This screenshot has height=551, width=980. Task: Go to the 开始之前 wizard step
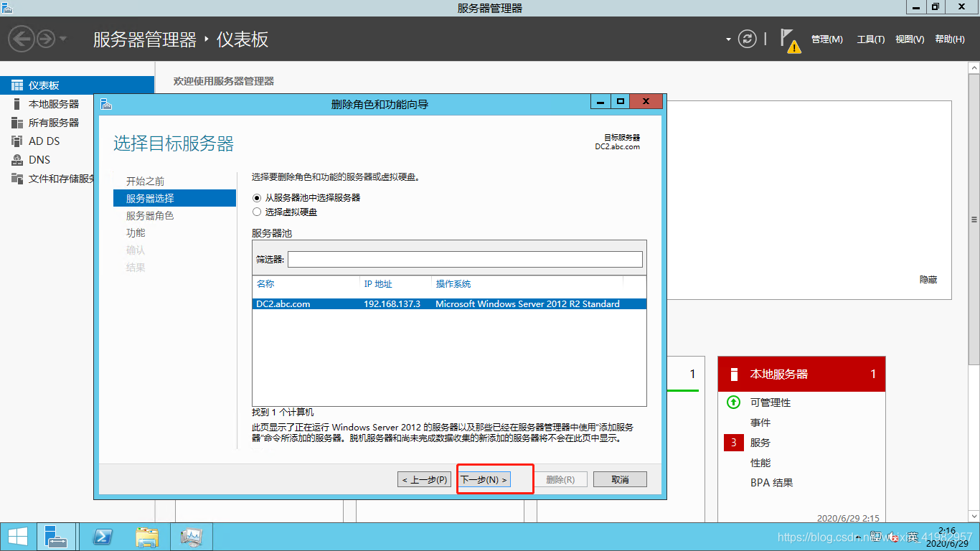[x=145, y=182]
